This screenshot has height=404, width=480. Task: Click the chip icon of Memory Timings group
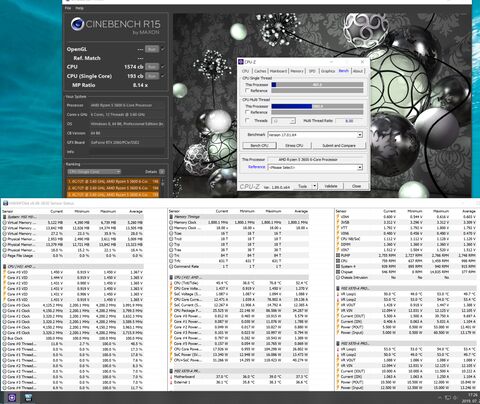click(x=171, y=217)
